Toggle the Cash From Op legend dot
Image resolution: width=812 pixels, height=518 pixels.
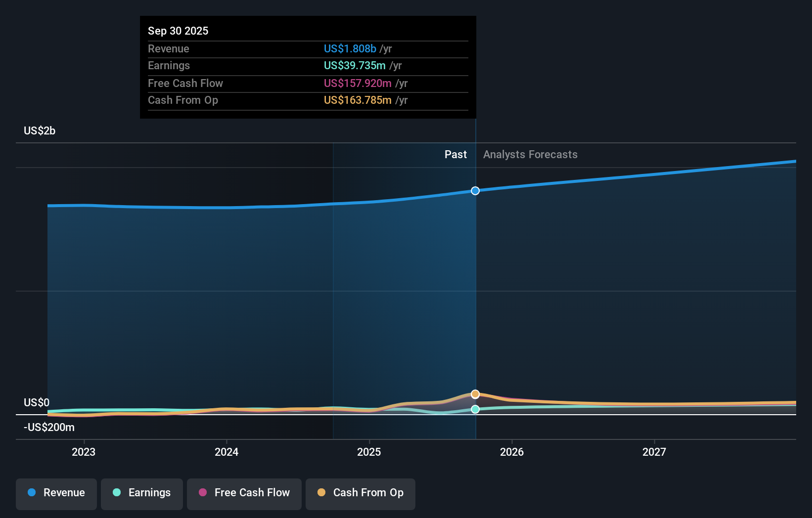[321, 493]
